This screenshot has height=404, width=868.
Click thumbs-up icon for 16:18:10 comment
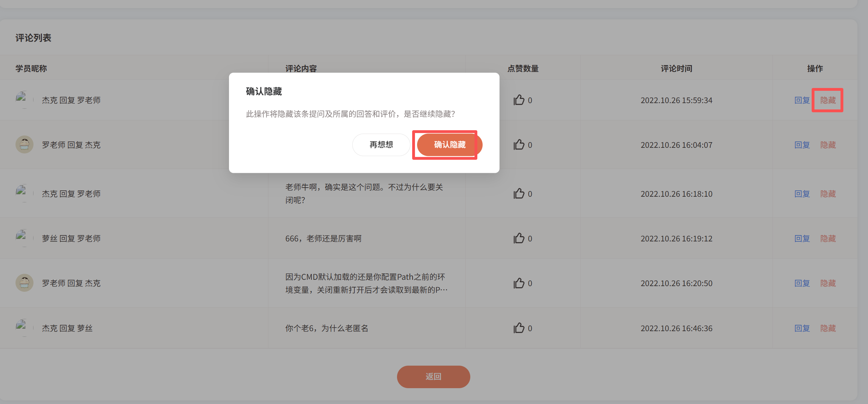pos(519,194)
